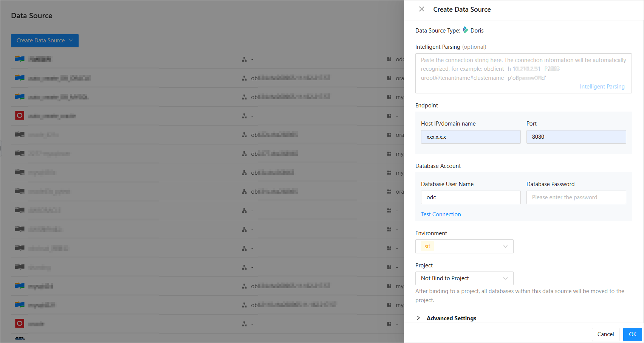644x343 pixels.
Task: Click the Port input field
Action: click(x=576, y=137)
